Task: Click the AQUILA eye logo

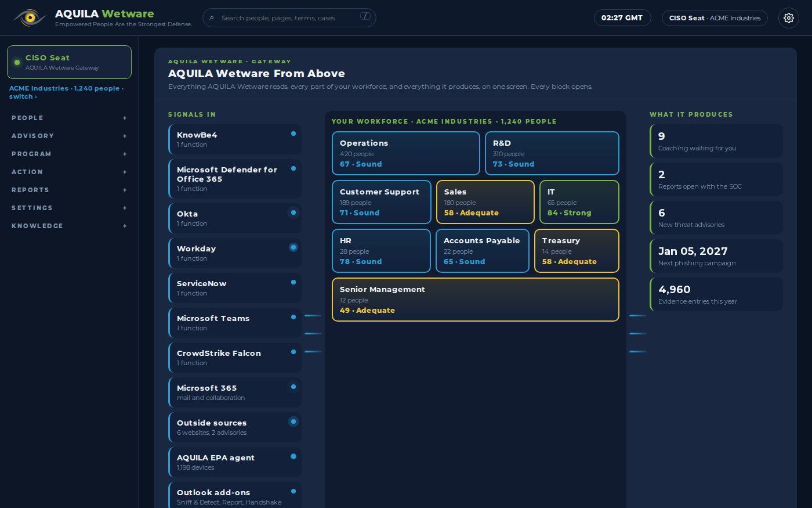Action: [x=30, y=17]
